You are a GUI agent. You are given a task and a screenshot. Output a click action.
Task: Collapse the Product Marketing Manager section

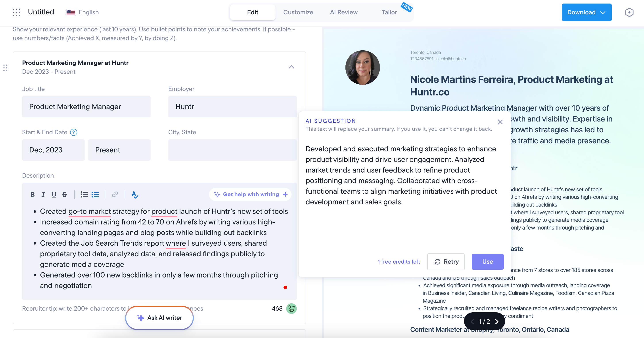(x=291, y=67)
